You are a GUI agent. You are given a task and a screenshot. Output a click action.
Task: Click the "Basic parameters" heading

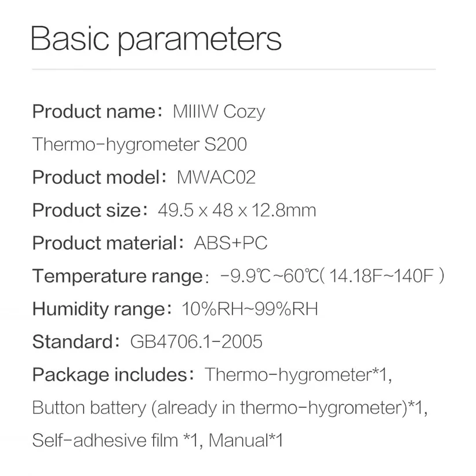point(156,38)
